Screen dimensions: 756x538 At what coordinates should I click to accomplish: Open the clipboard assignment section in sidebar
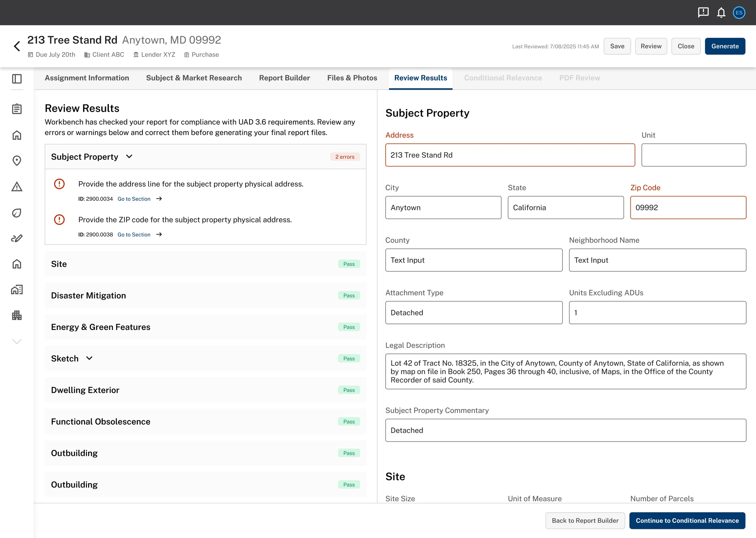click(x=17, y=109)
